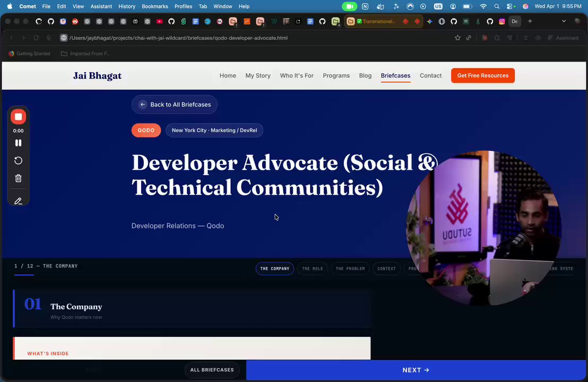588x382 pixels.
Task: Copy the page link via chain icon
Action: click(x=469, y=38)
